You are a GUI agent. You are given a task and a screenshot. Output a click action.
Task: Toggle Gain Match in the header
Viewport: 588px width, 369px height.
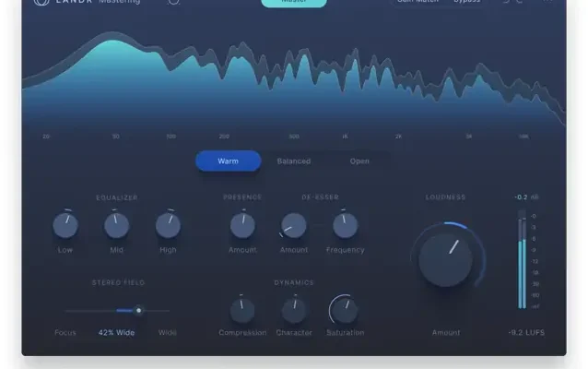coord(417,2)
